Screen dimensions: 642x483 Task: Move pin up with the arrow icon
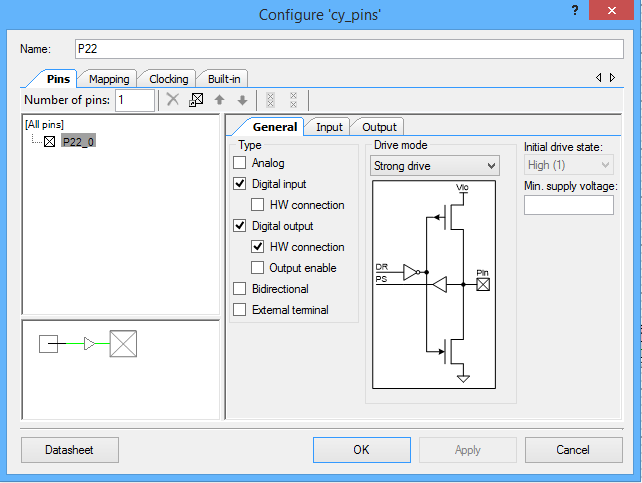pos(219,100)
